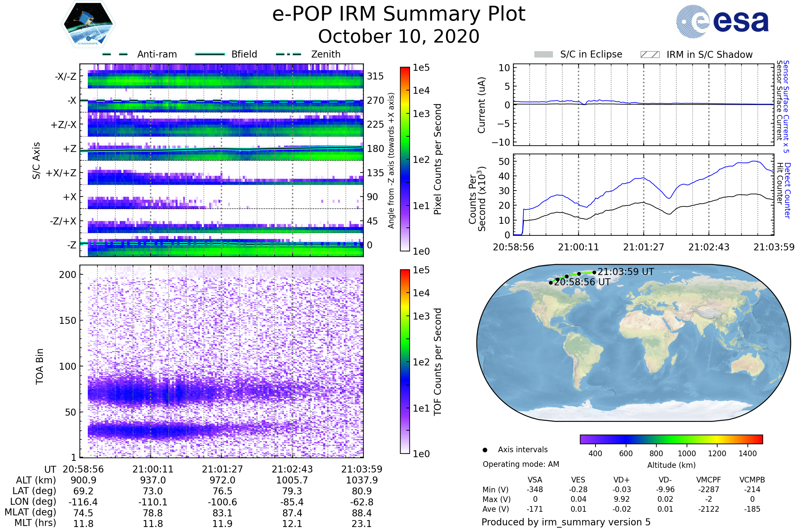Click the Anti-ram dashed legend line

coord(115,54)
